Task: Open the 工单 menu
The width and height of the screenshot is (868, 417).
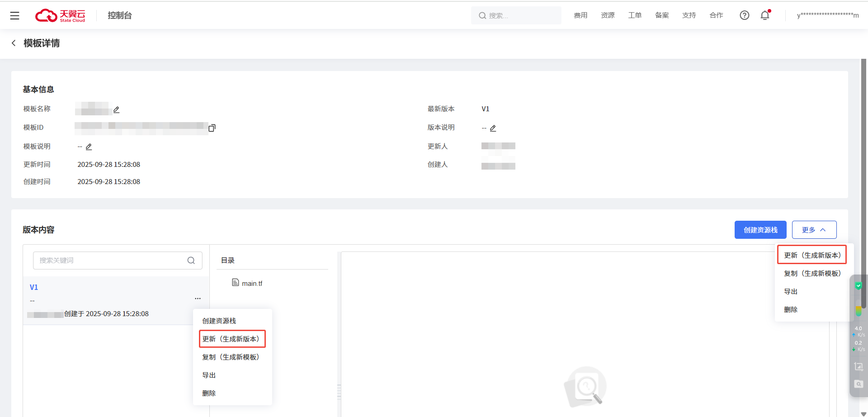Action: pyautogui.click(x=635, y=15)
